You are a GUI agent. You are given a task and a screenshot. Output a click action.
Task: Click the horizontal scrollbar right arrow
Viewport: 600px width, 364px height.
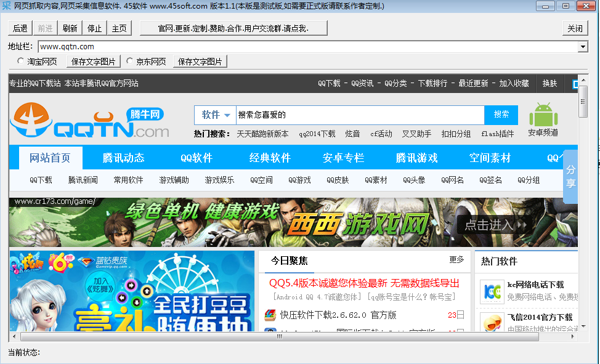[573, 336]
